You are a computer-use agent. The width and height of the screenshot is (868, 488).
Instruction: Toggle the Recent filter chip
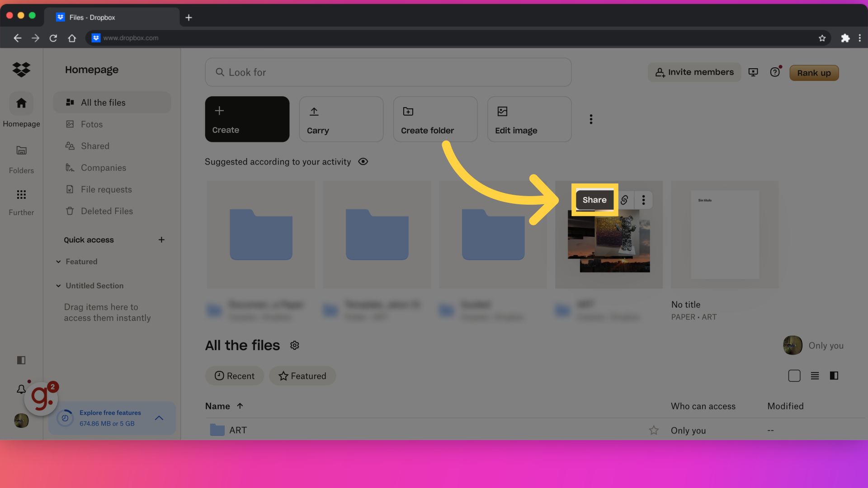click(x=235, y=376)
